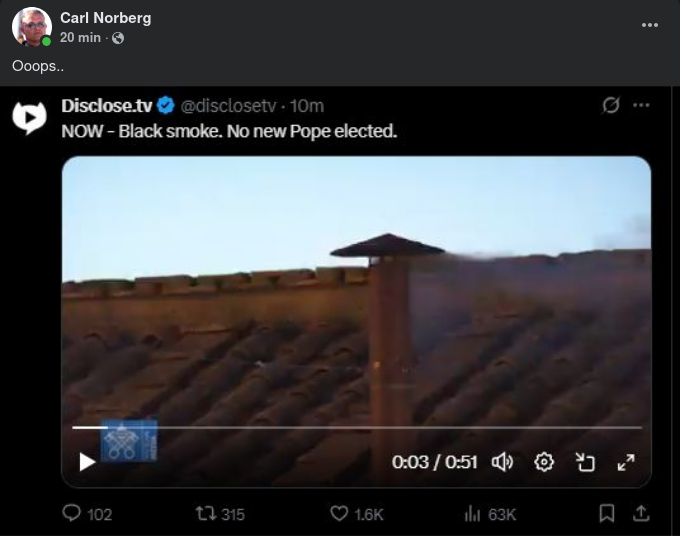Click the public globe audience icon
This screenshot has width=680, height=536.
point(118,38)
